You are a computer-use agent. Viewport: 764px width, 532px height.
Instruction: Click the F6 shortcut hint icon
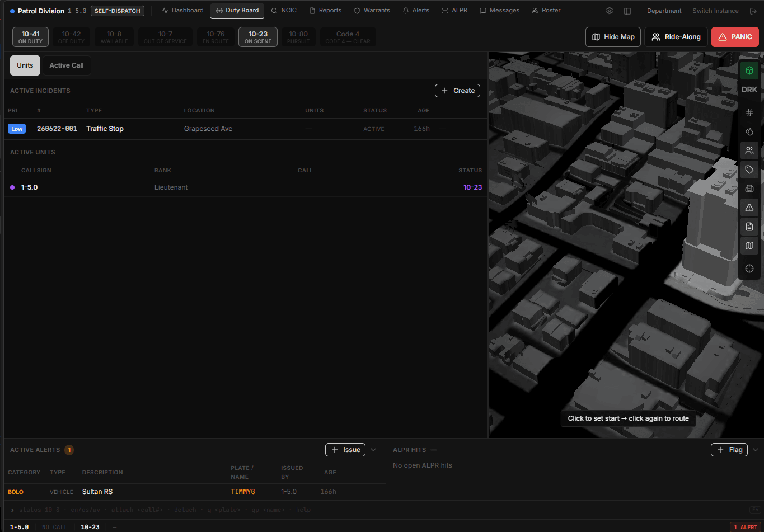pyautogui.click(x=755, y=510)
